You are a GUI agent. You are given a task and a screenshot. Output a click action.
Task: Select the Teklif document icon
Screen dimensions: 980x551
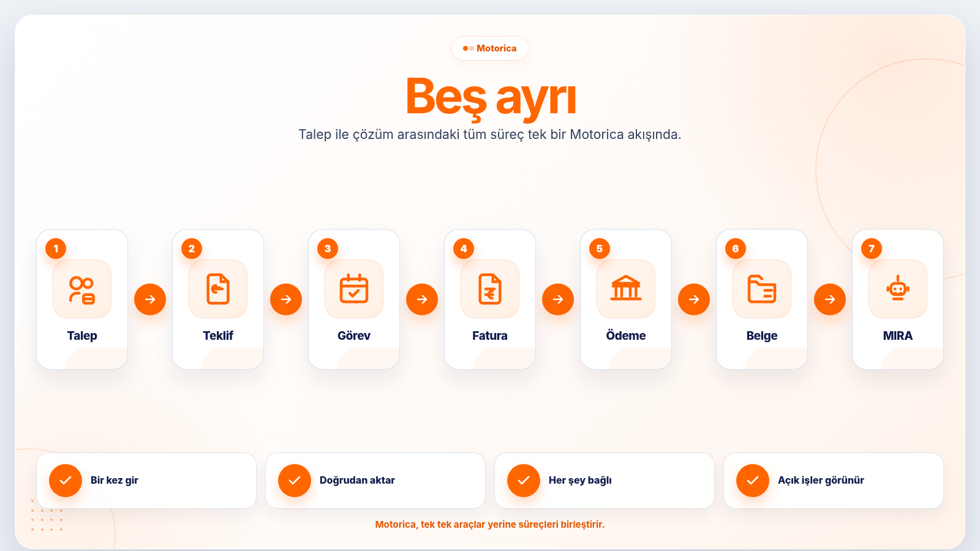pos(218,289)
